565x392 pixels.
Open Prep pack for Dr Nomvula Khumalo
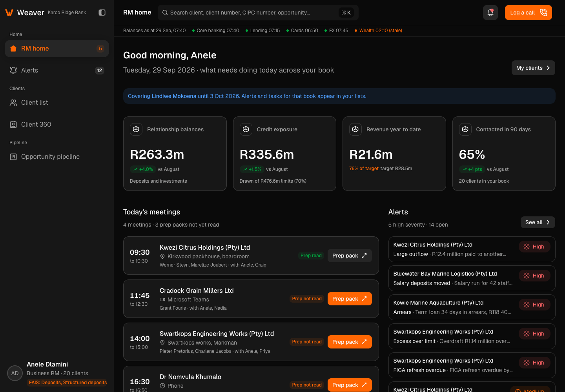point(350,385)
